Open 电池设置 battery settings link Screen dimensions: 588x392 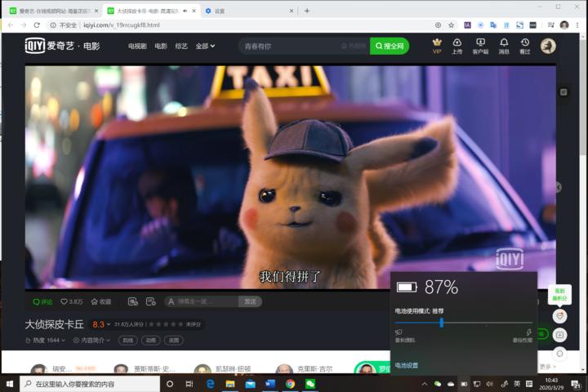407,365
